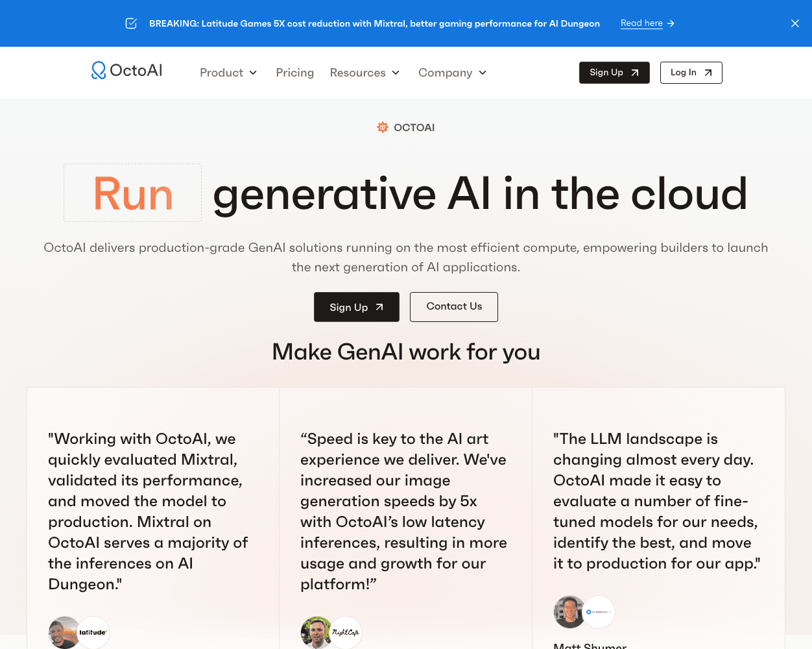
Task: Click the BREAKING Latitude Games banner text
Action: tap(374, 23)
